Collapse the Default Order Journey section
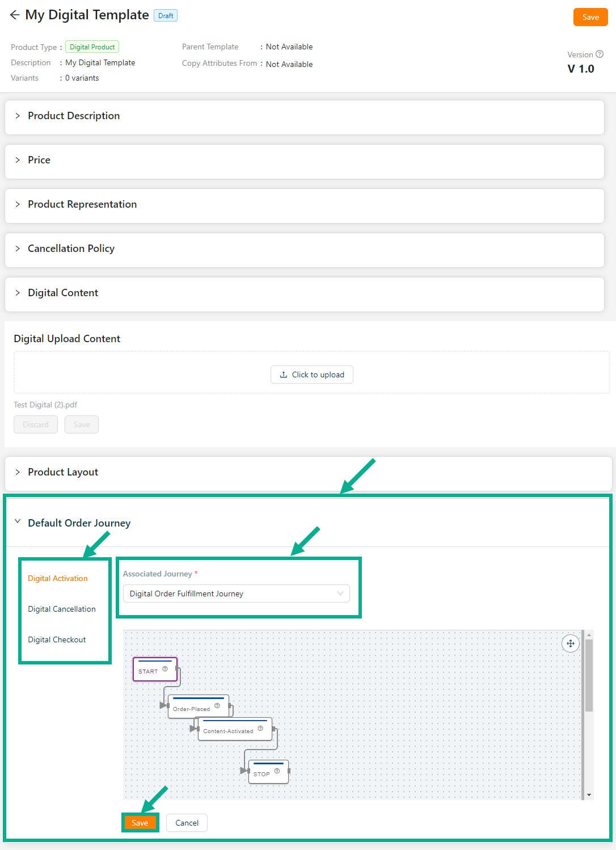 coord(18,522)
